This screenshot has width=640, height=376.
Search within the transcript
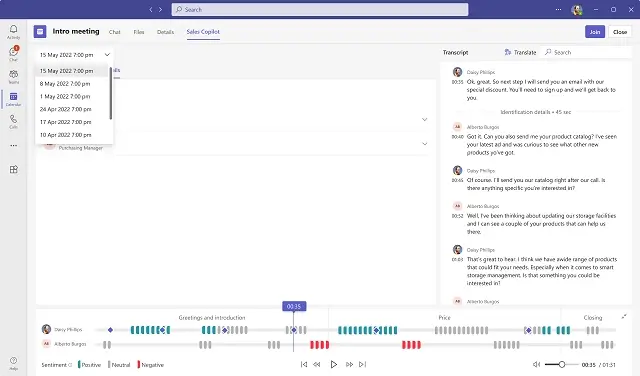point(587,52)
